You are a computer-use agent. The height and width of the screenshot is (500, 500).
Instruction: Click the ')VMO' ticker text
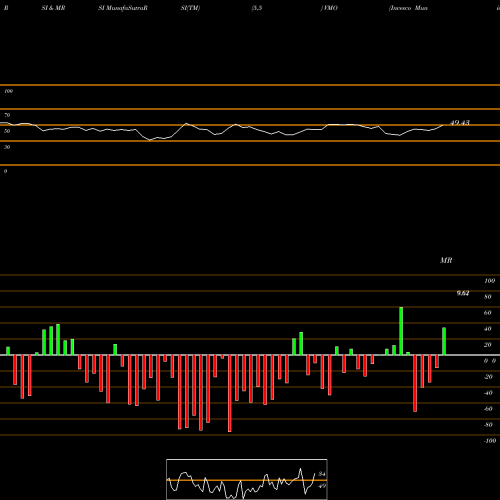pos(329,8)
